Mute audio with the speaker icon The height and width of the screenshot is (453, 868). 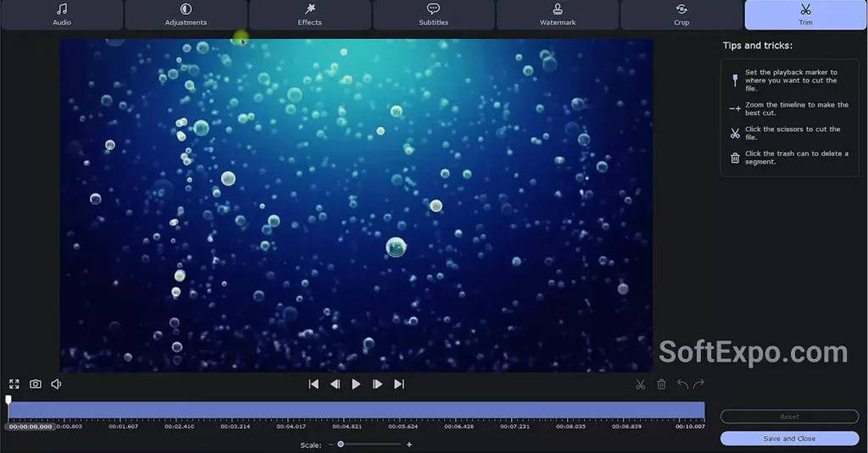(x=57, y=384)
